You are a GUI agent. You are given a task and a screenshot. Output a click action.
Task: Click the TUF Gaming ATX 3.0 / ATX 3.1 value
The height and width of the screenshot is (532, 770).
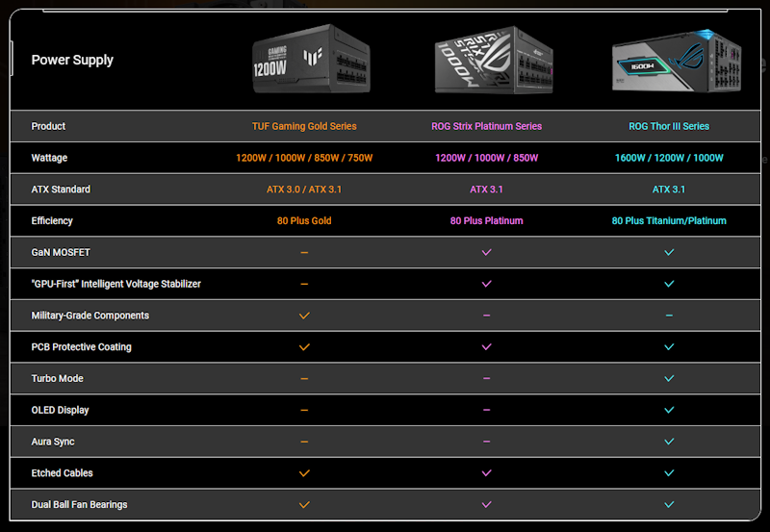click(x=304, y=190)
